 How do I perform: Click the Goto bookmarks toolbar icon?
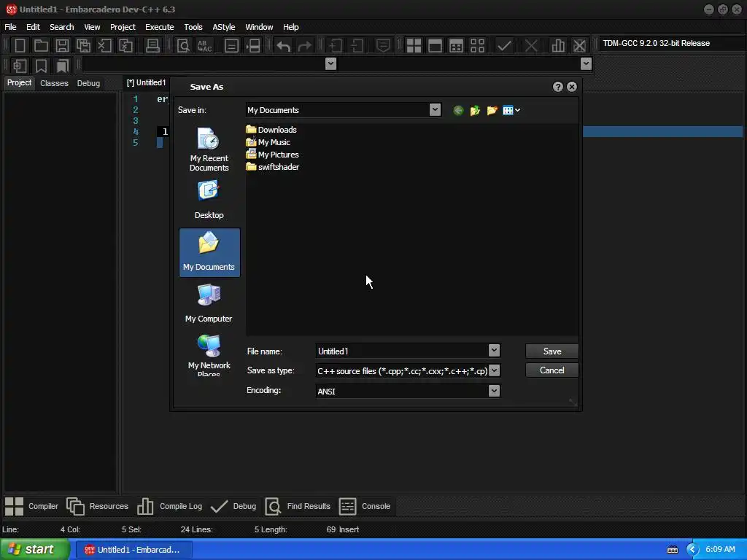(x=62, y=66)
